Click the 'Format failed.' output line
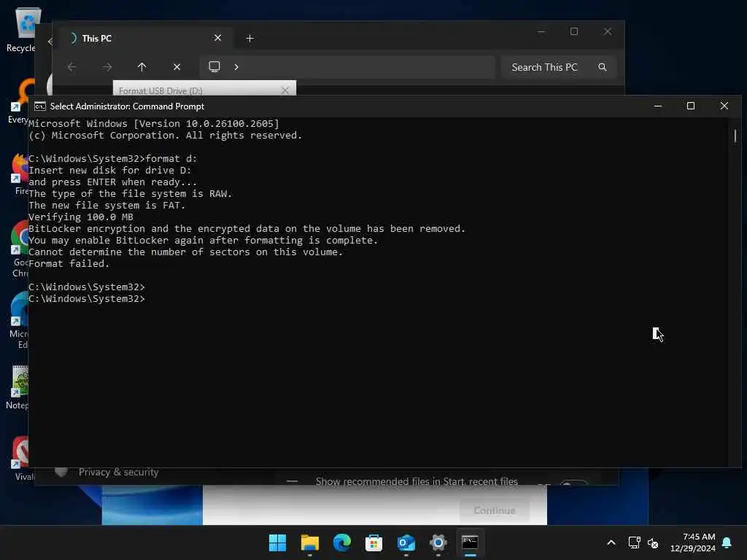Viewport: 747px width, 560px height. click(69, 263)
